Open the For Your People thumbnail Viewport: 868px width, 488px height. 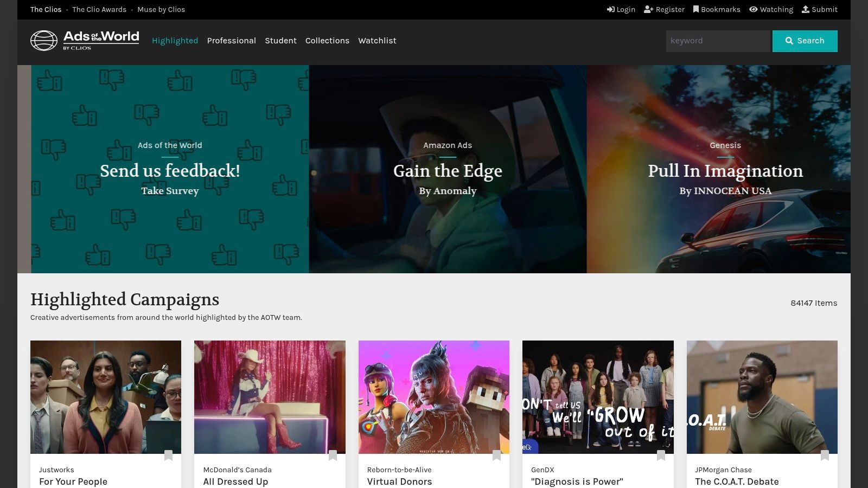click(106, 397)
